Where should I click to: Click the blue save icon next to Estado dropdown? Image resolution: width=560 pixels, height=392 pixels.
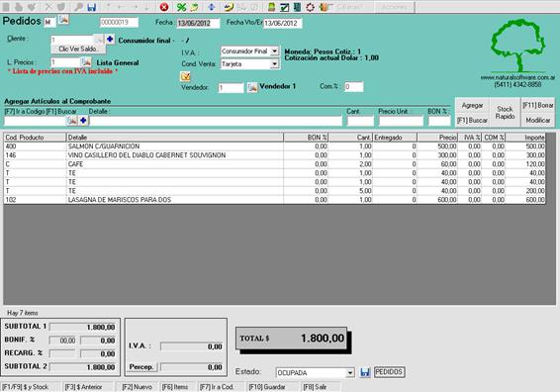tap(365, 372)
